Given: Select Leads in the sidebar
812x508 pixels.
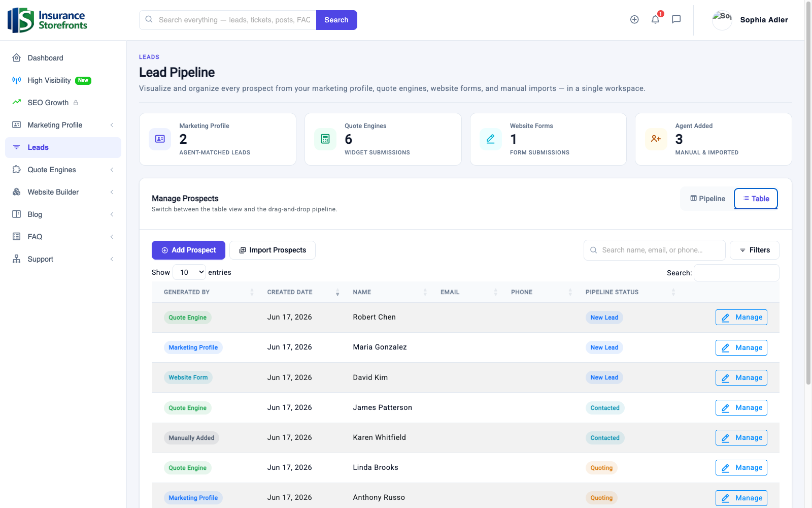Looking at the screenshot, I should click(x=63, y=147).
